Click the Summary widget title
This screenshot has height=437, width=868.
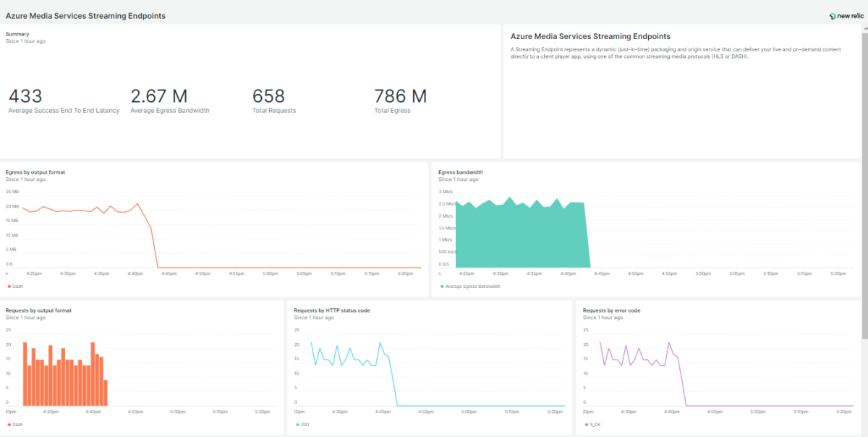pos(17,34)
